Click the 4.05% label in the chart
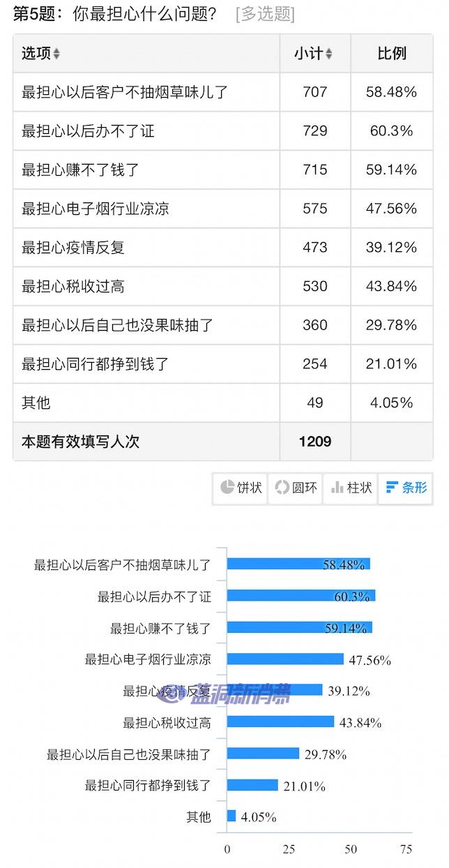This screenshot has height=868, width=449. 259,816
